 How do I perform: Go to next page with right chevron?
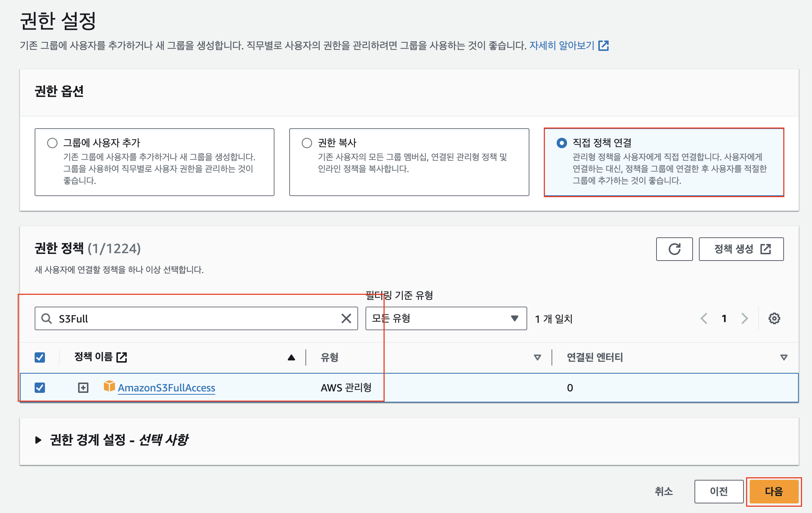pos(745,318)
